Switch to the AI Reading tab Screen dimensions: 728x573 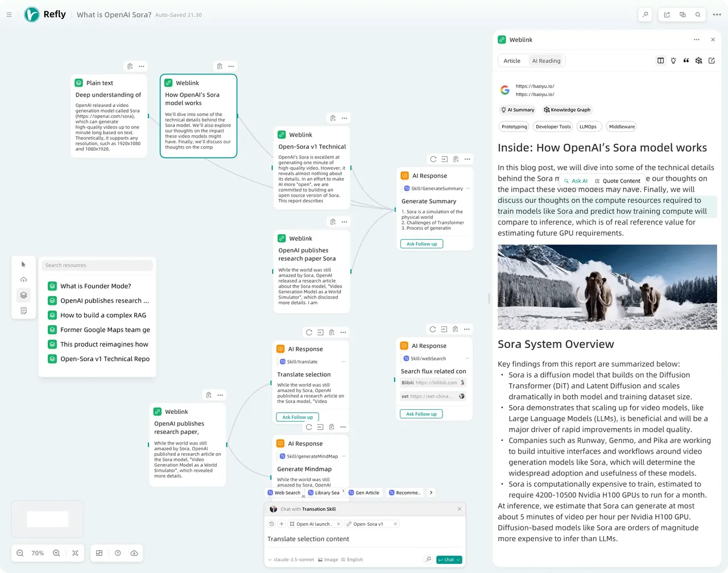(546, 61)
